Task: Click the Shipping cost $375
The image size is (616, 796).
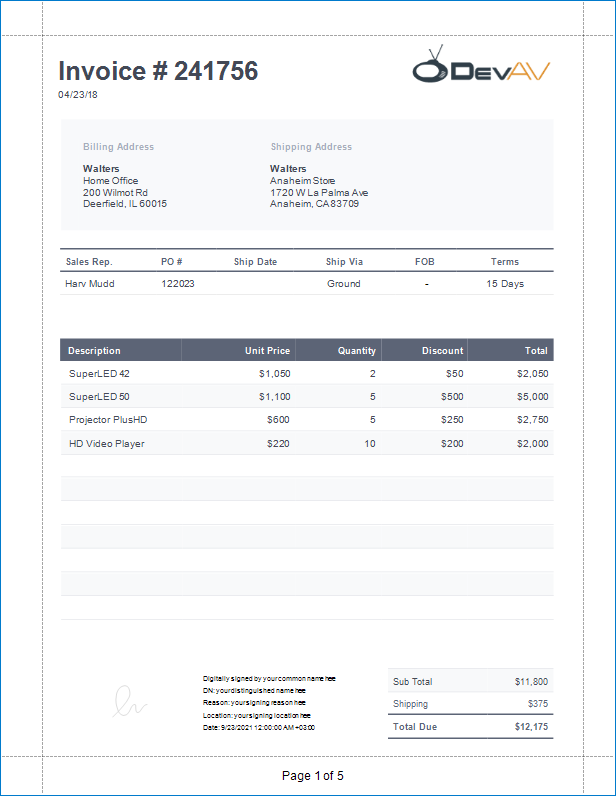Action: [537, 704]
